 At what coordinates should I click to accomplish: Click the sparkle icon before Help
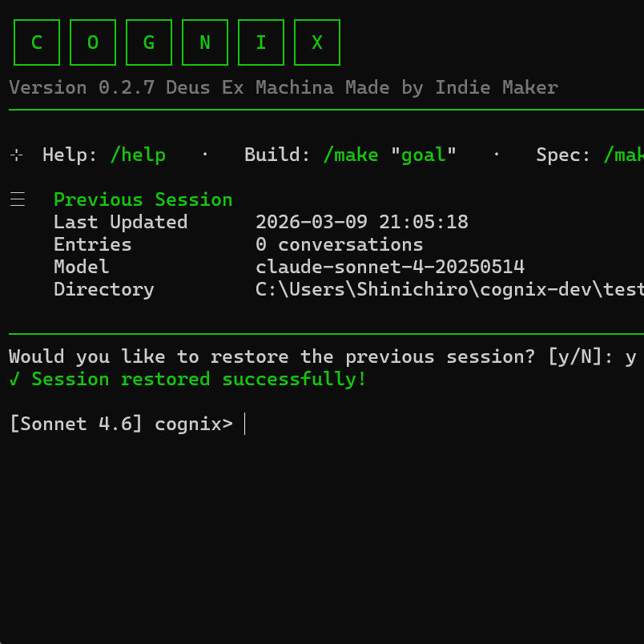point(16,155)
